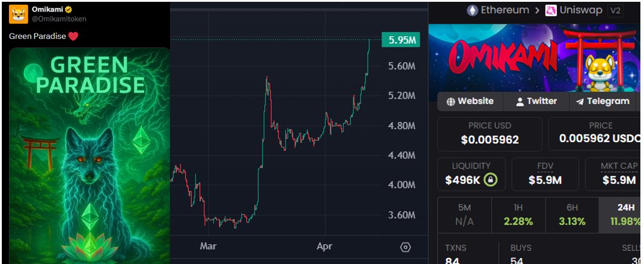Click the 0.005962 USDC price box
The image size is (644, 264).
tap(595, 134)
